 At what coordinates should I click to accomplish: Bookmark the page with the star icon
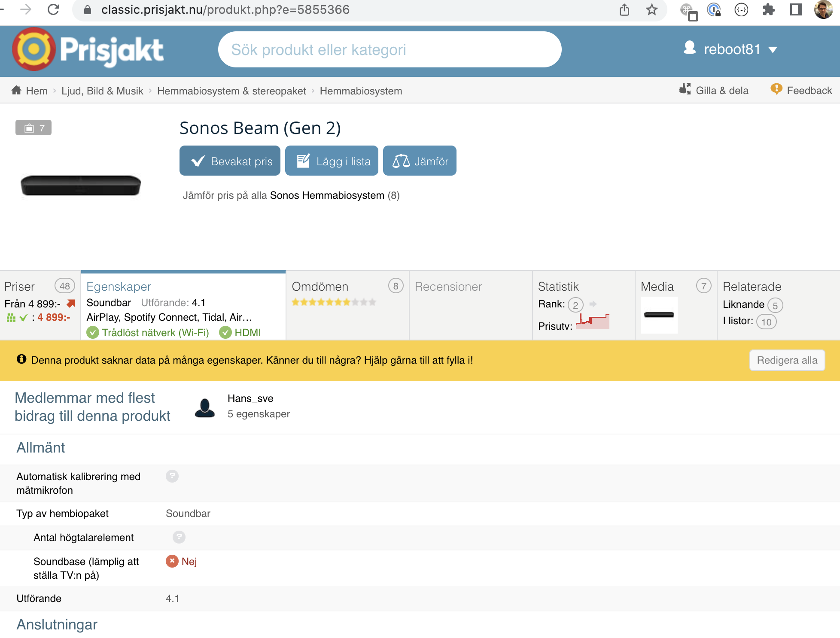click(651, 9)
